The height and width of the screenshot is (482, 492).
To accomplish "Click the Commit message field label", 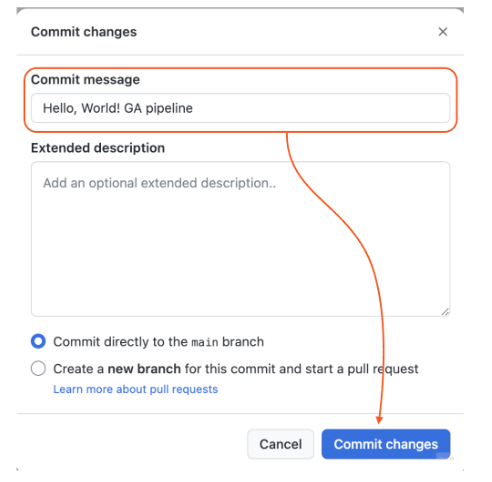I will [x=85, y=80].
